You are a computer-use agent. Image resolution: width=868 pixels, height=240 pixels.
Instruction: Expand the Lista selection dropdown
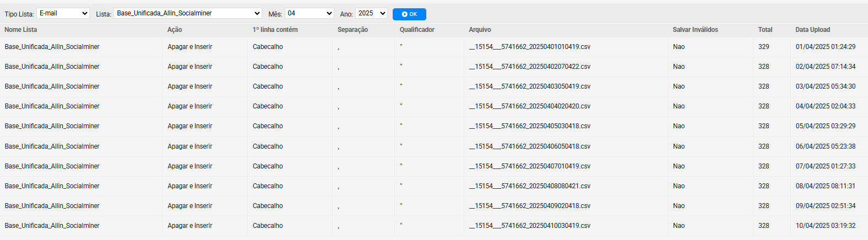click(x=188, y=13)
